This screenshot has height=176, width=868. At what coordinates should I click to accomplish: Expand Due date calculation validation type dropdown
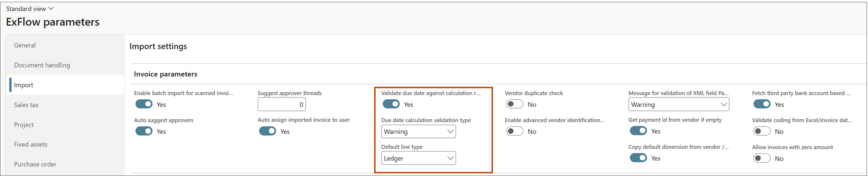(418, 131)
